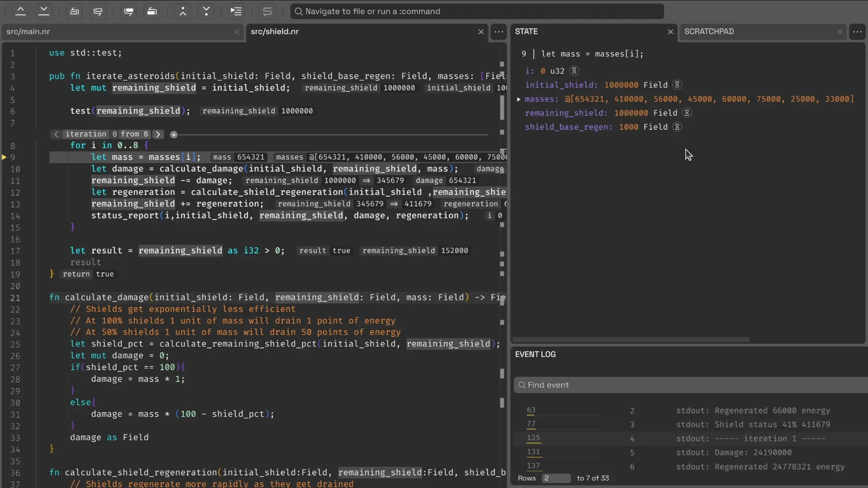This screenshot has height=488, width=868.
Task: Go to next loop iteration with right chevron
Action: (158, 134)
